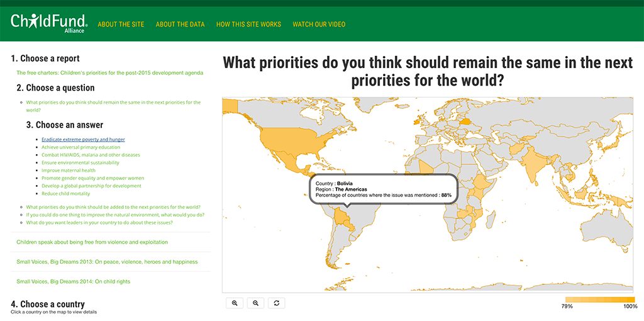Click the 79% to 100% color legend bar
This screenshot has width=644, height=321.
(599, 300)
